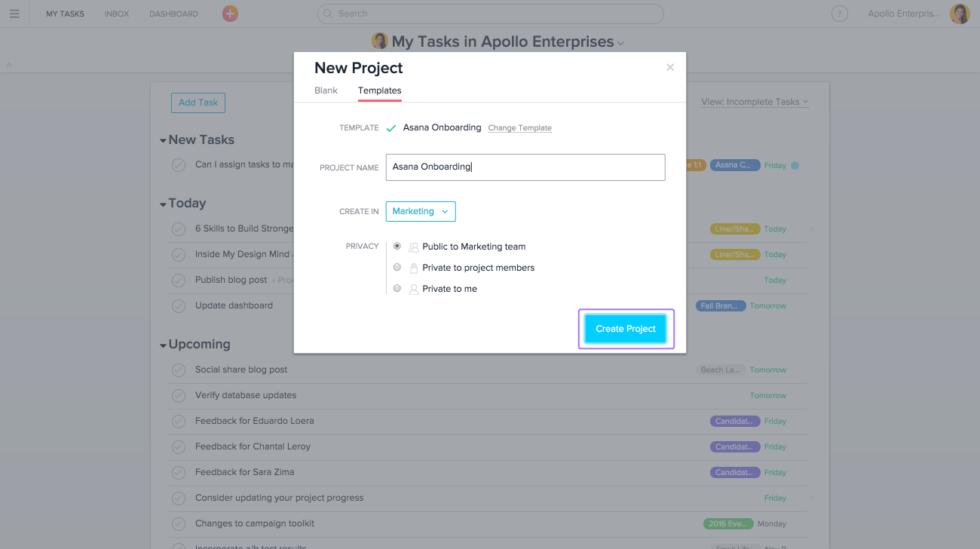Viewport: 980px width, 549px height.
Task: Open details arrow for 6 Skills task
Action: (x=812, y=228)
